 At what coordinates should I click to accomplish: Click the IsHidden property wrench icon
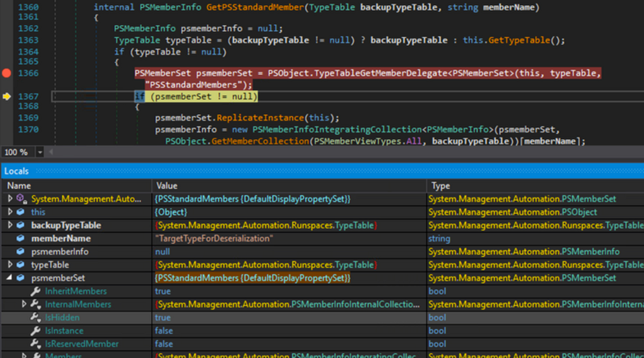(x=35, y=317)
